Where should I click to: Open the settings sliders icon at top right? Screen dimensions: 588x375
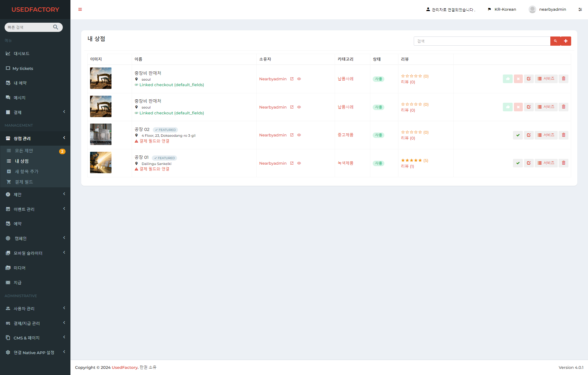pyautogui.click(x=580, y=10)
